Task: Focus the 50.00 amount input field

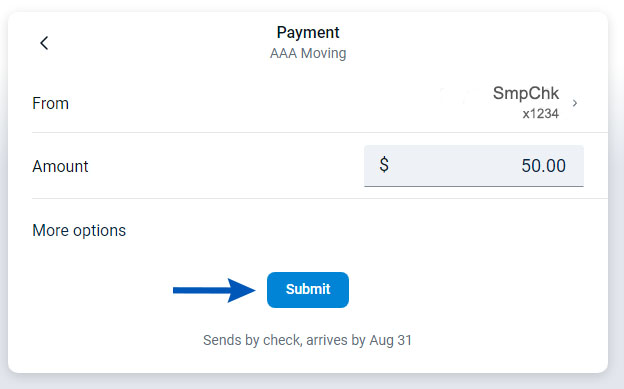Action: [474, 166]
